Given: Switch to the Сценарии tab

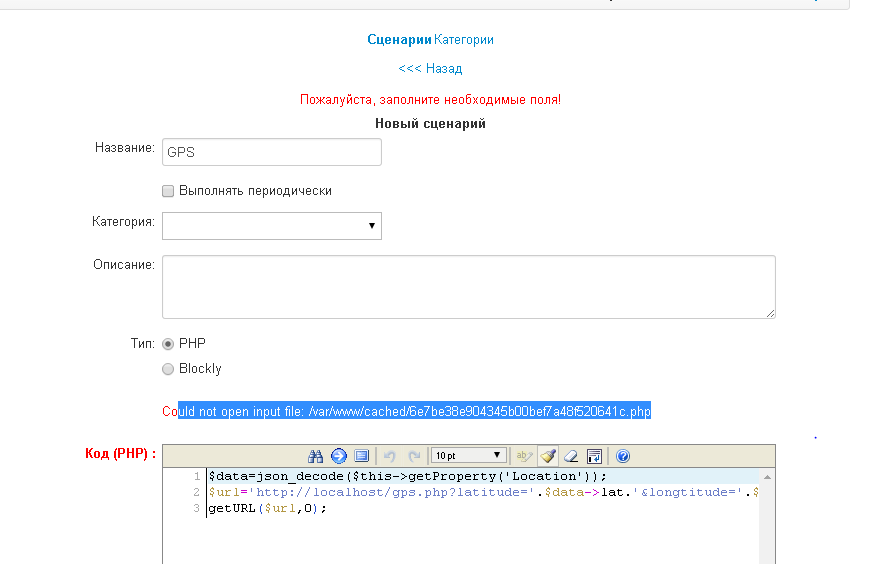Looking at the screenshot, I should (399, 40).
